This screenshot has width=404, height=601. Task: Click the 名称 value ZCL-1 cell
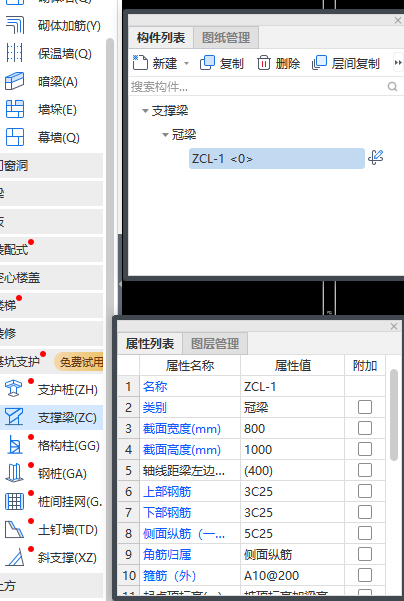(292, 386)
